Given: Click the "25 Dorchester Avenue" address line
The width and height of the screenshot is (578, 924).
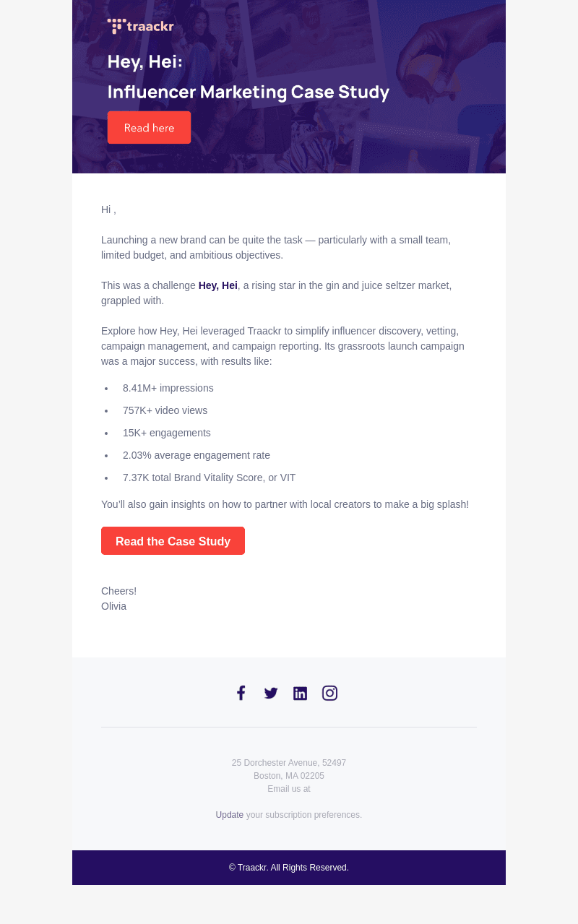Looking at the screenshot, I should [289, 763].
